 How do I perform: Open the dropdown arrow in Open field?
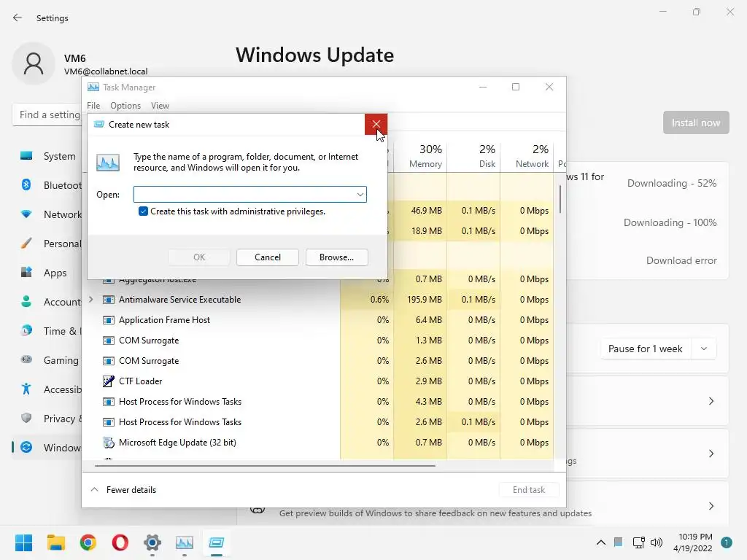point(360,194)
